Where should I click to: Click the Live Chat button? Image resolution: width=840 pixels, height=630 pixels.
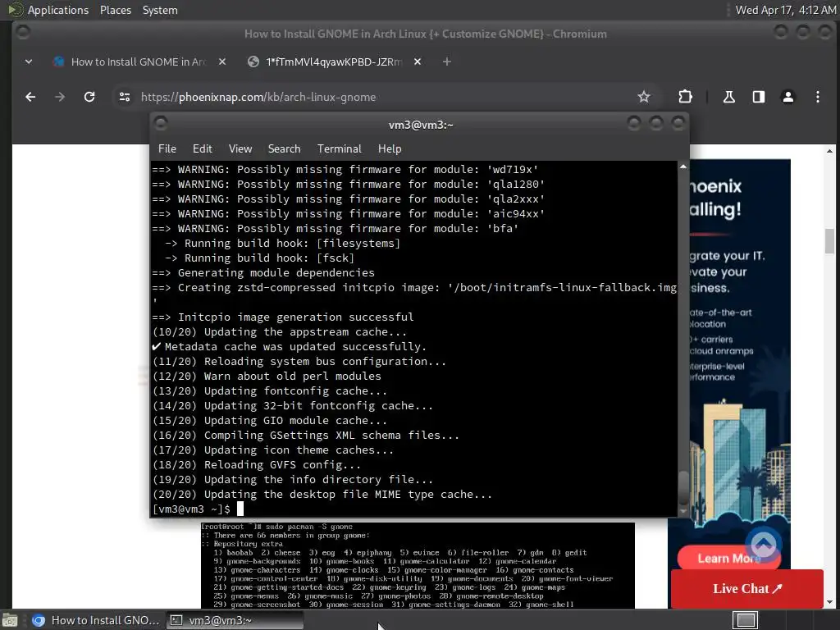pos(746,588)
